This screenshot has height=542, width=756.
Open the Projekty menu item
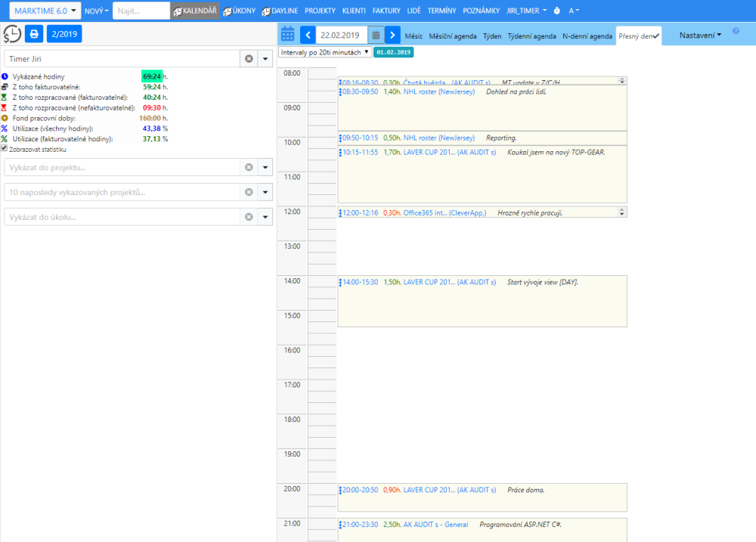[320, 11]
